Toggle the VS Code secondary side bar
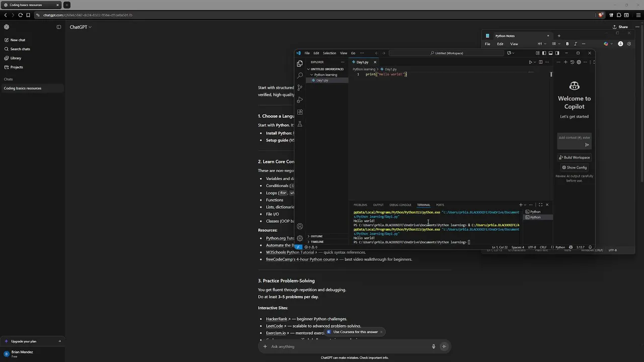The image size is (644, 362). coord(557,53)
